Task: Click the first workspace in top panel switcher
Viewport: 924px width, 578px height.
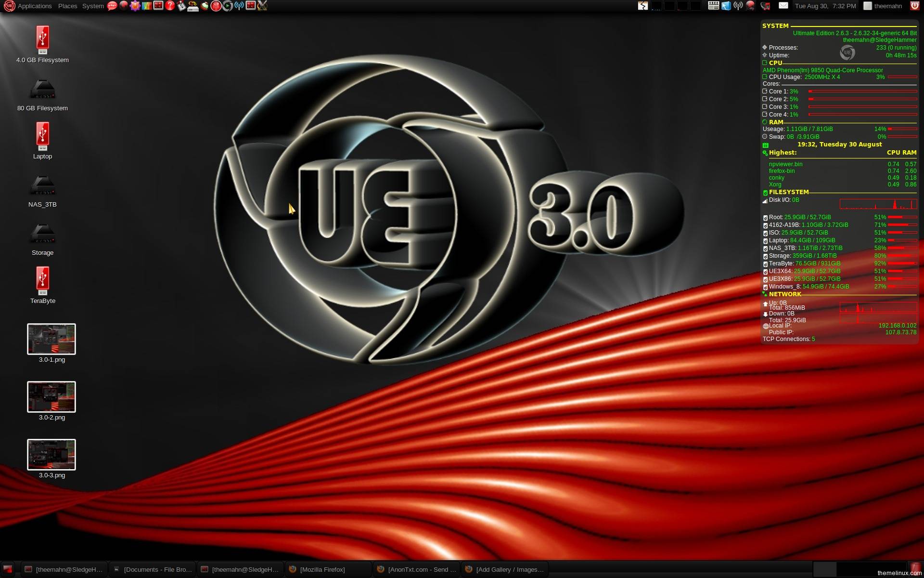Action: (656, 6)
